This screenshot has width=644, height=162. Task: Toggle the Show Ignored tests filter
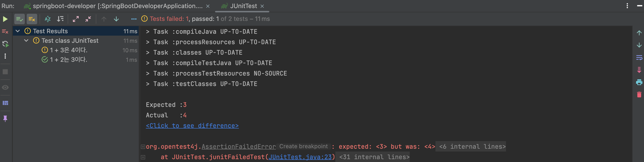point(32,19)
